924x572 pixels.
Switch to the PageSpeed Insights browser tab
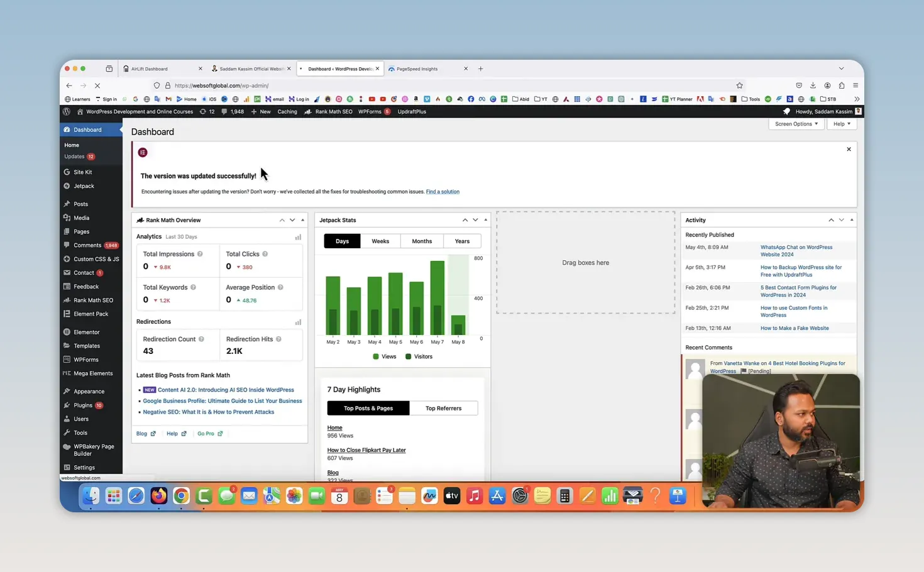point(428,69)
